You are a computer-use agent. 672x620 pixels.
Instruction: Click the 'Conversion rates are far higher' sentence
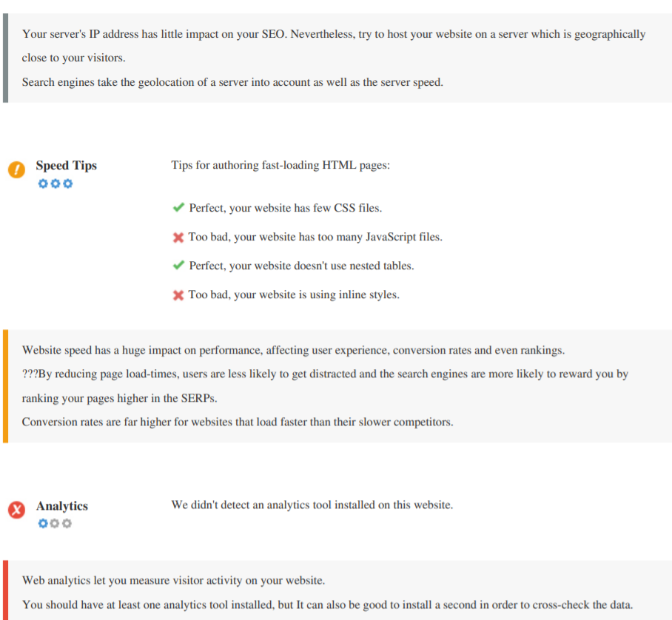pos(237,422)
